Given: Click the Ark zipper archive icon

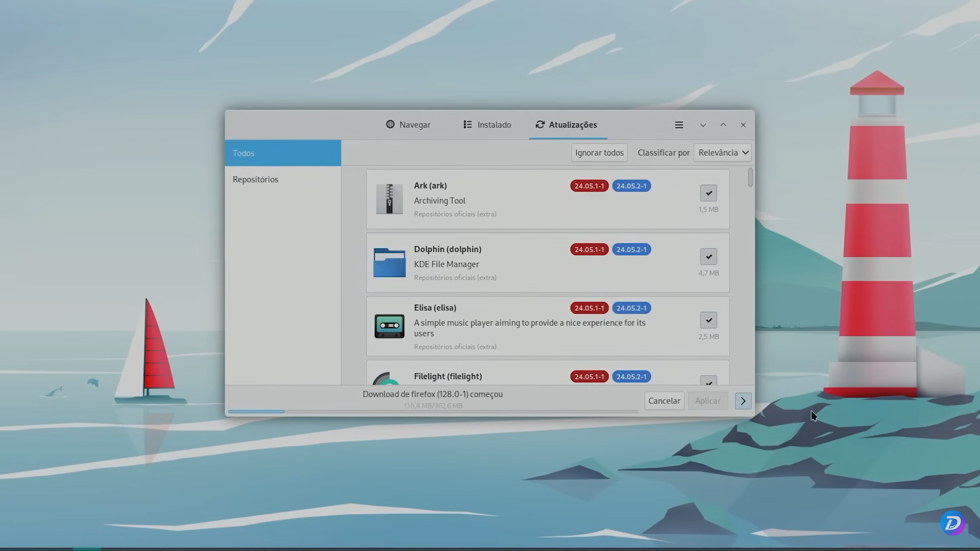Looking at the screenshot, I should coord(389,199).
